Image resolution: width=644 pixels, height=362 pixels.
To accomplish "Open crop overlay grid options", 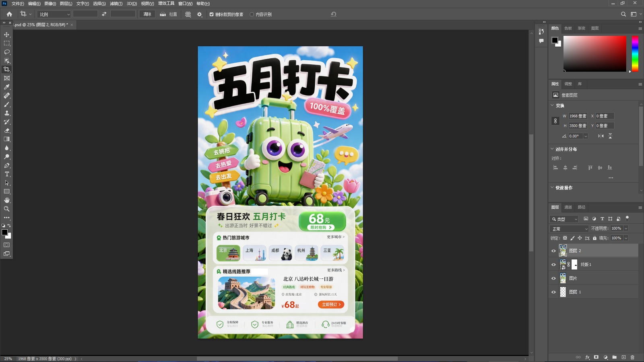I will coord(188,14).
